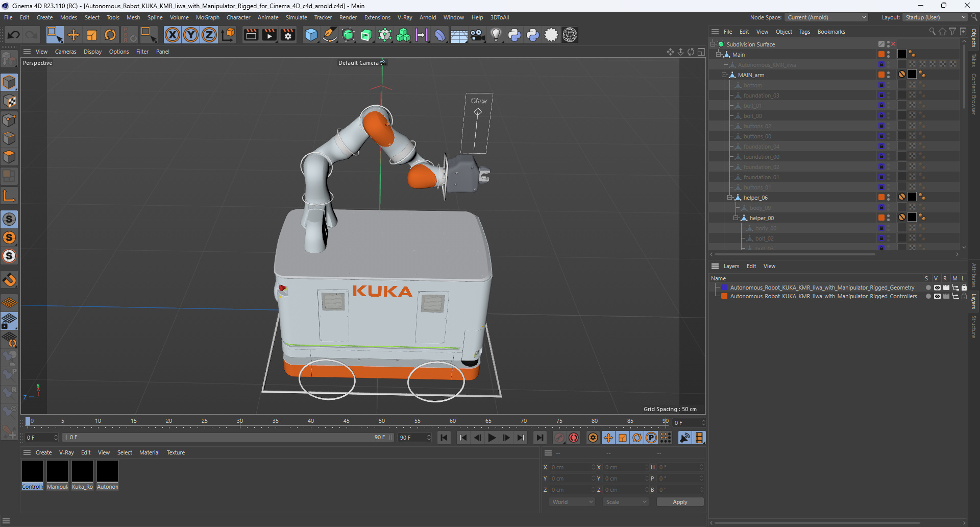Open Layout Startup dropdown
980x527 pixels.
[935, 17]
